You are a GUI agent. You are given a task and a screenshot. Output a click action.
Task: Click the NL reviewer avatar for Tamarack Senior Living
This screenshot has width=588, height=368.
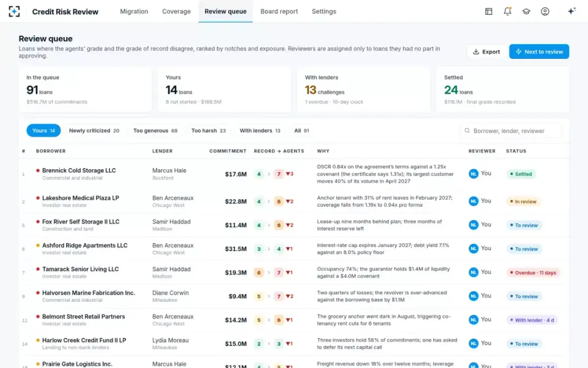coord(473,272)
